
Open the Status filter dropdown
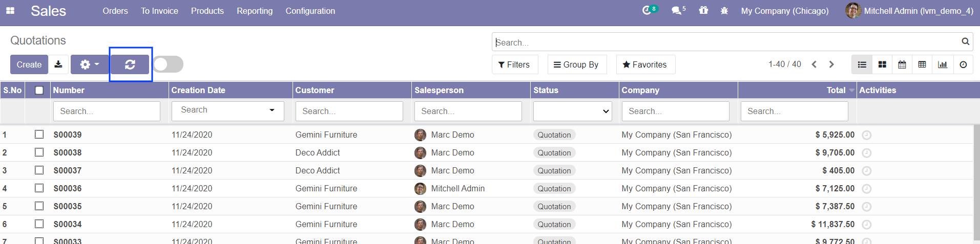click(x=572, y=111)
